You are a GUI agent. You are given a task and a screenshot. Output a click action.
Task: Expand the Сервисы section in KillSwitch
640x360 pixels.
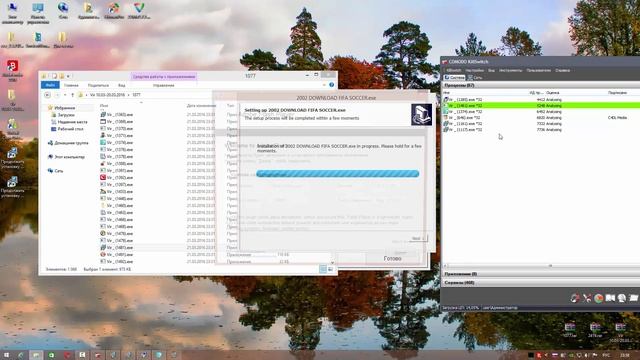coord(542,282)
